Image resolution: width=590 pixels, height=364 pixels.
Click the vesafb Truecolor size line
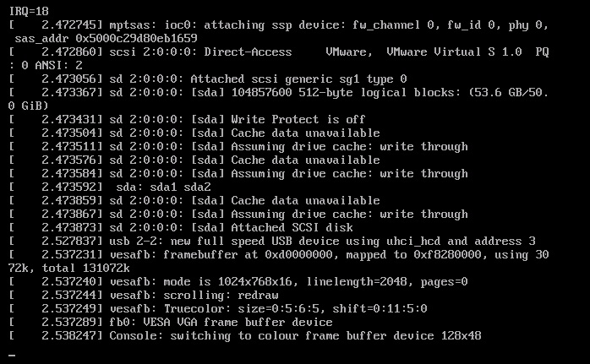pos(218,309)
